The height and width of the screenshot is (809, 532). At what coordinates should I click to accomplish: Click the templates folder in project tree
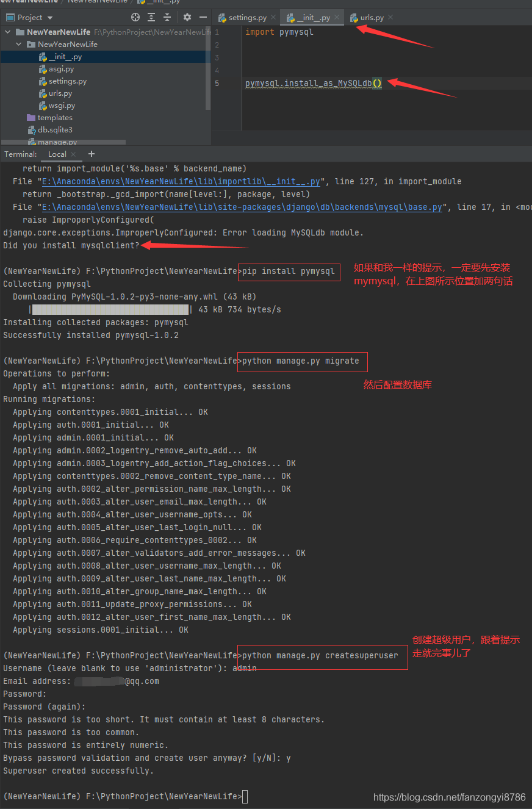54,117
